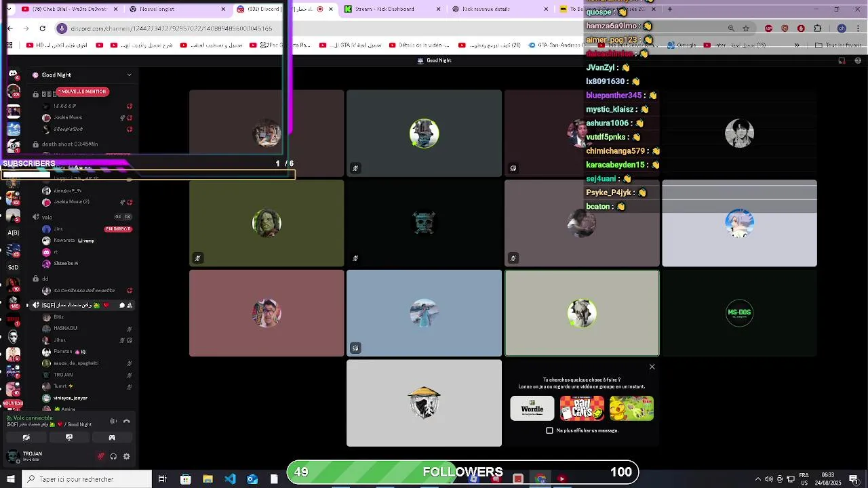Launch the yellow chick game activity
868x488 pixels.
631,409
